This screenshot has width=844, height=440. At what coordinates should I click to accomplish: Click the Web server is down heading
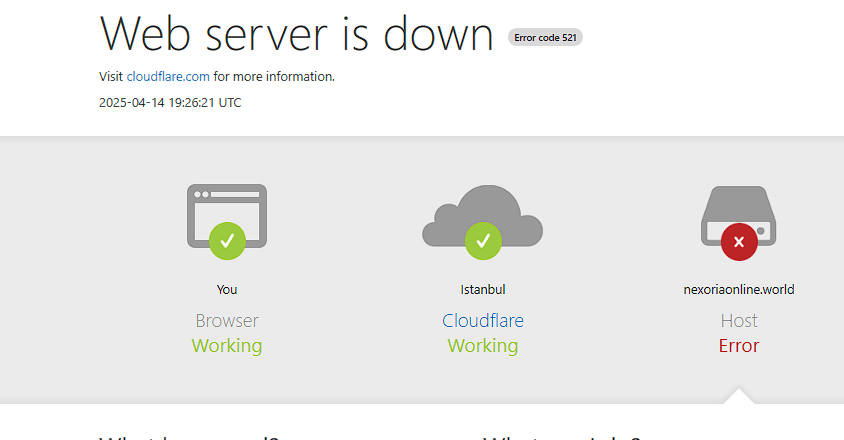(x=296, y=34)
